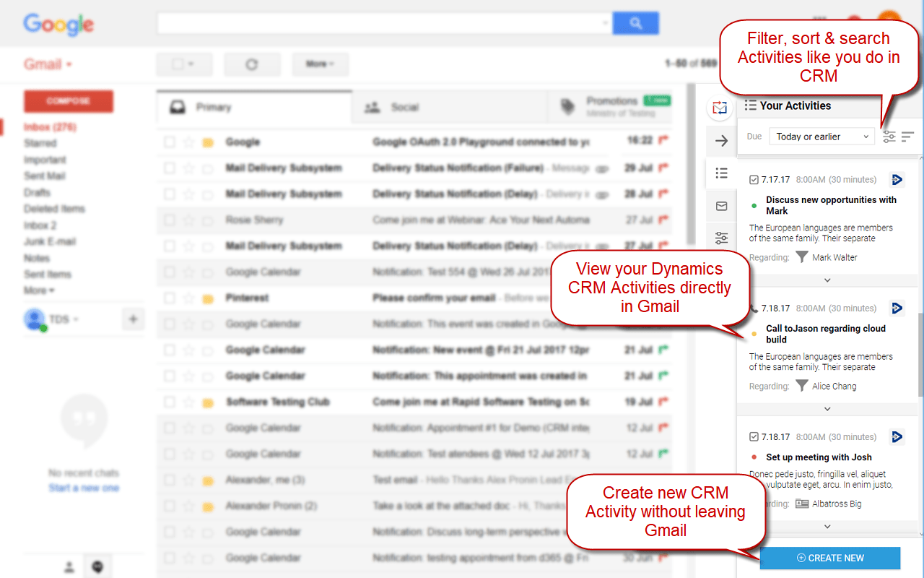
Task: Star the Software Testing Club email
Action: [189, 402]
